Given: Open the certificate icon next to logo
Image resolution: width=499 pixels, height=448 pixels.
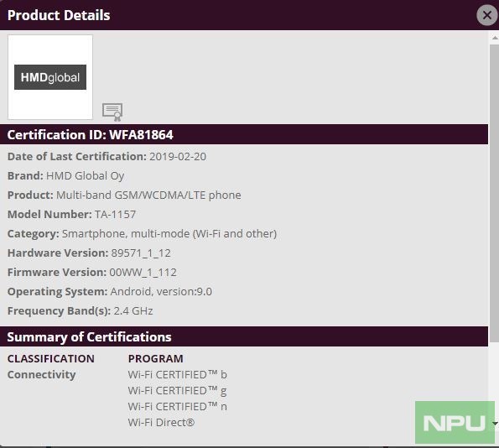Looking at the screenshot, I should [x=112, y=112].
